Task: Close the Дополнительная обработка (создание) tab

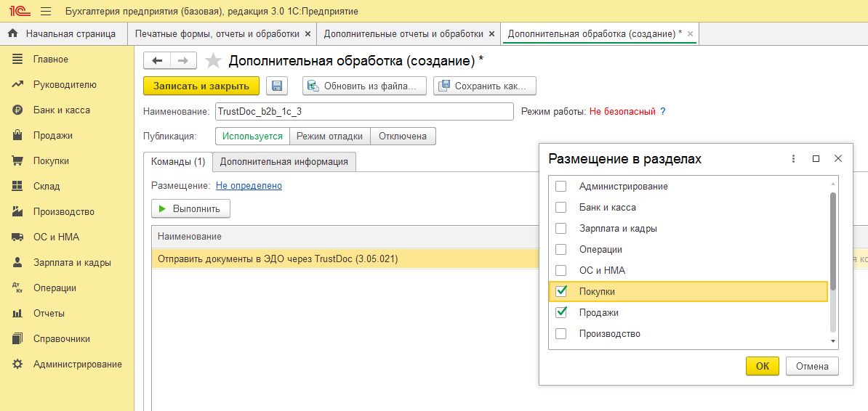Action: tap(690, 33)
